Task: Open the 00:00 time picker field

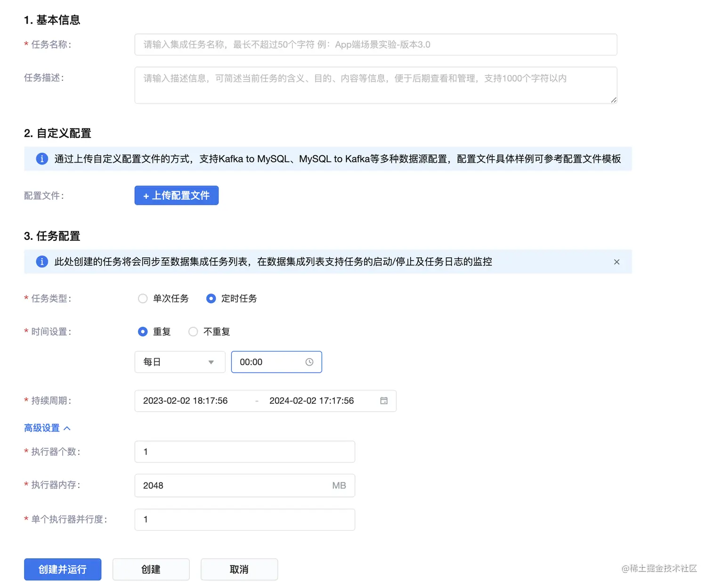Action: (276, 362)
